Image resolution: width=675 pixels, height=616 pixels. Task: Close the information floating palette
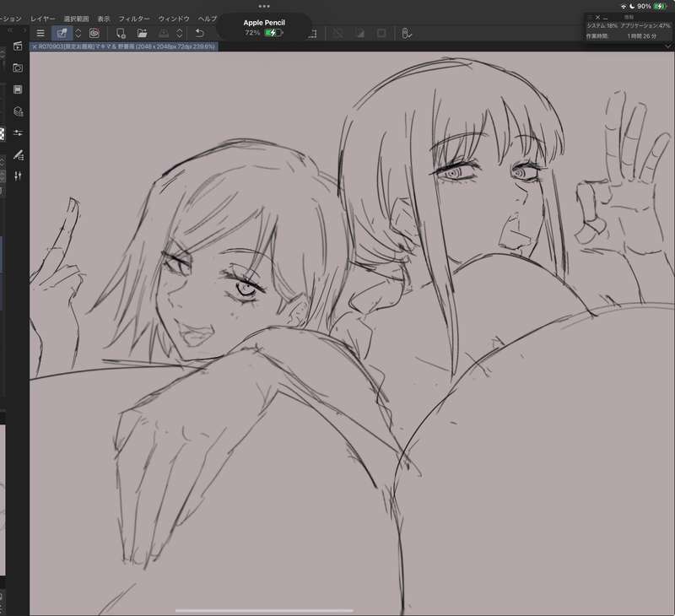597,17
